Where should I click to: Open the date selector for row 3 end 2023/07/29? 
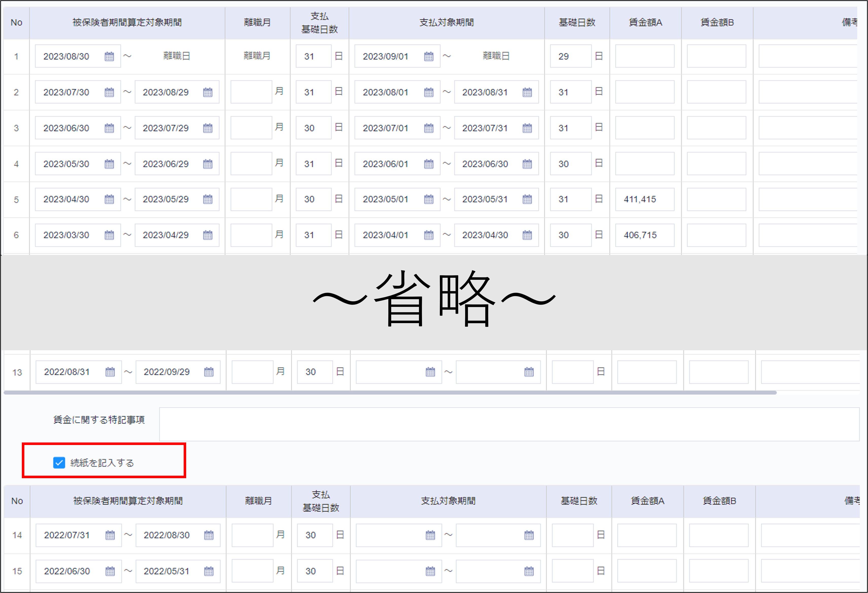click(208, 128)
